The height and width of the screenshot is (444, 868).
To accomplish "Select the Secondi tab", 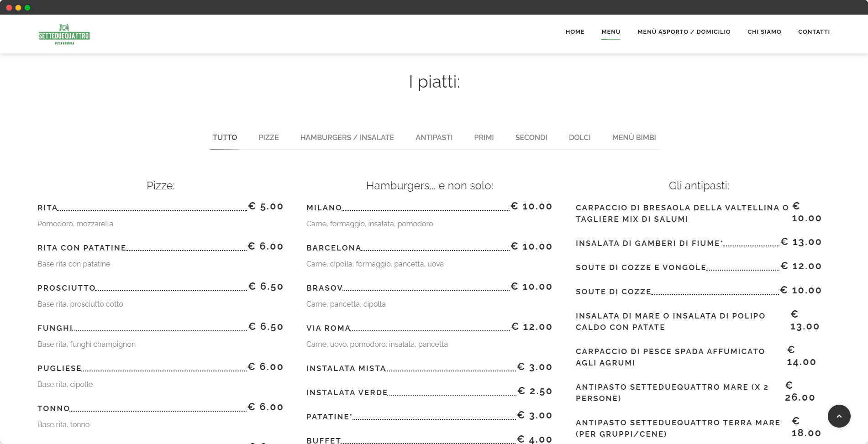I will [531, 137].
